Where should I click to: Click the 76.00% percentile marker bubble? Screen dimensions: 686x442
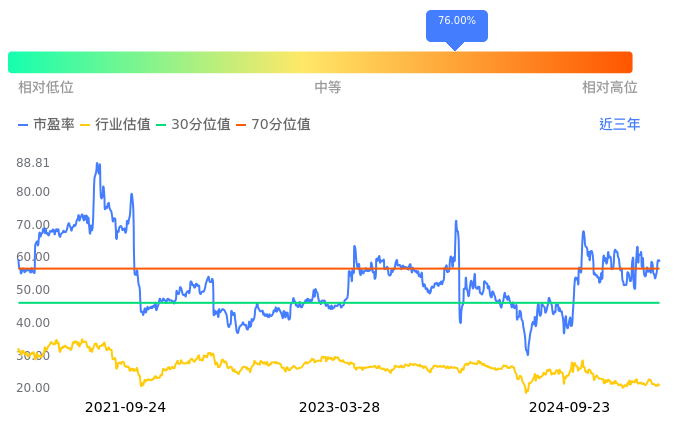pos(457,22)
